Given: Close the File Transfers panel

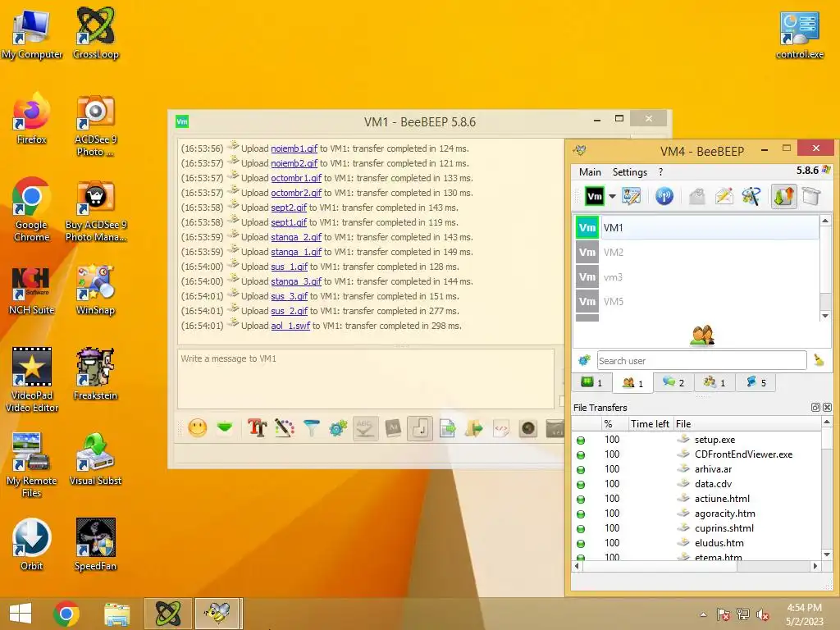Looking at the screenshot, I should 827,407.
